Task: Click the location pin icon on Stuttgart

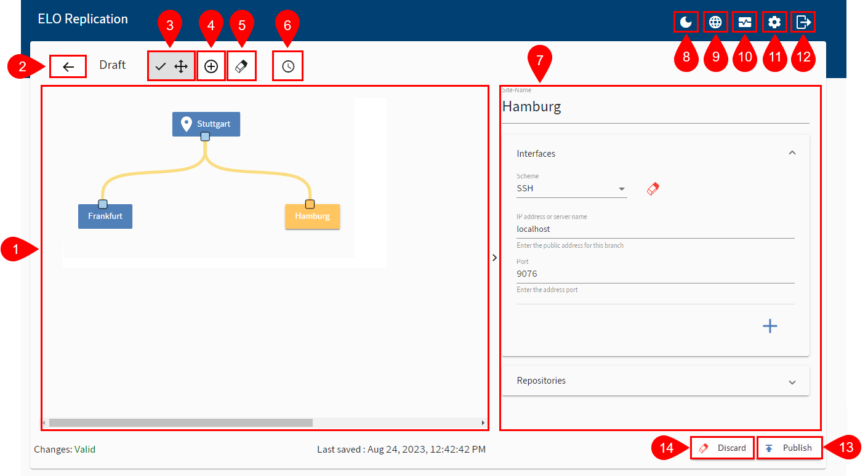Action: pos(186,124)
